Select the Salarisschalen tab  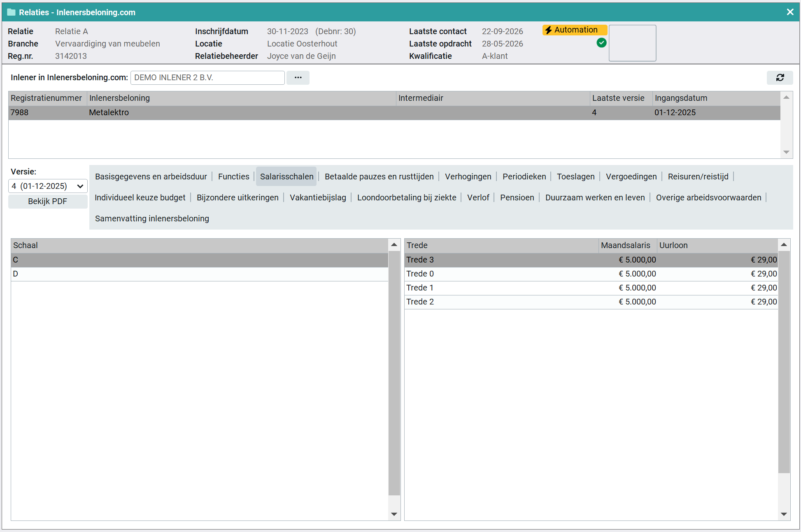coord(286,177)
